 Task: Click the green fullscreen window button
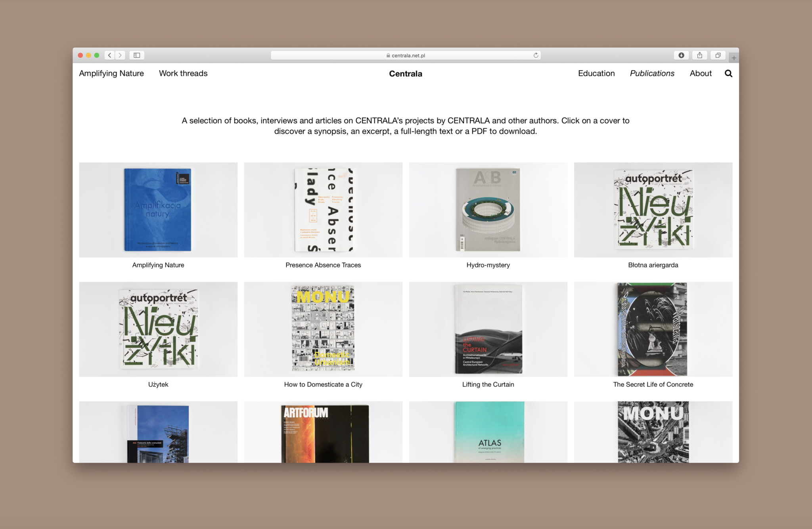(97, 55)
